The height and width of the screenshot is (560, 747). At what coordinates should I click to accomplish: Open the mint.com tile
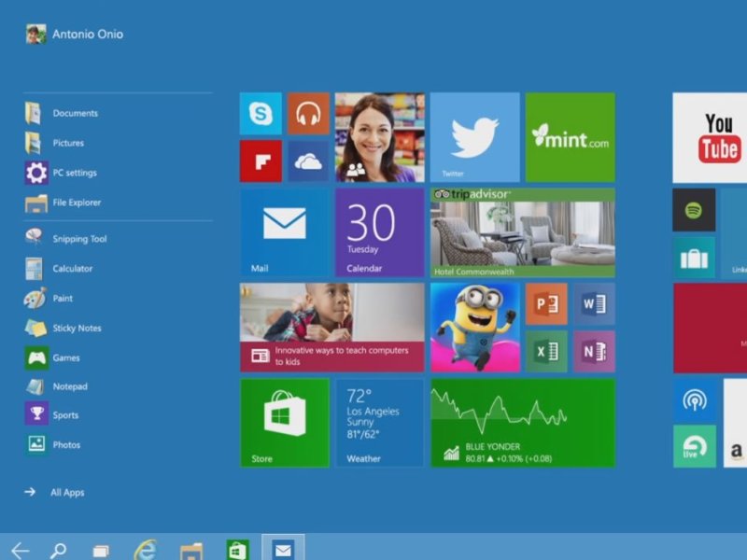pyautogui.click(x=571, y=137)
